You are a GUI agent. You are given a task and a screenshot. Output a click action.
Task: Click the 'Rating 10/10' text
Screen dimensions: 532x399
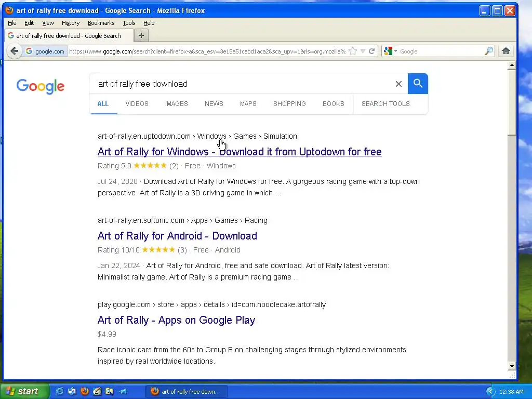[x=118, y=250]
